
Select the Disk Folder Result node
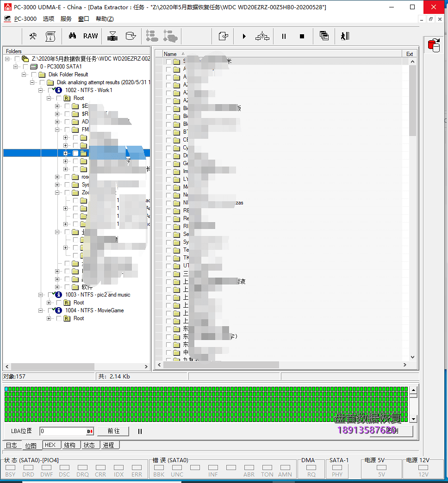click(68, 74)
